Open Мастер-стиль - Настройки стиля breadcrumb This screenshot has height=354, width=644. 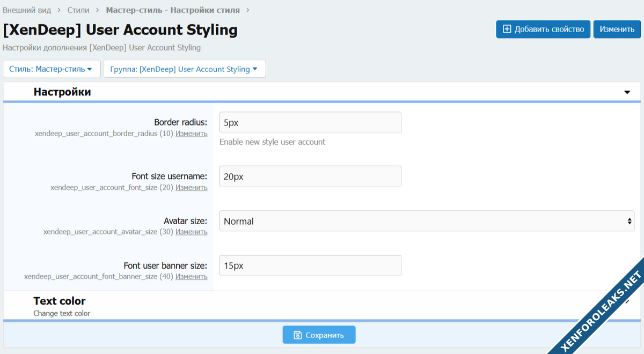pos(173,10)
